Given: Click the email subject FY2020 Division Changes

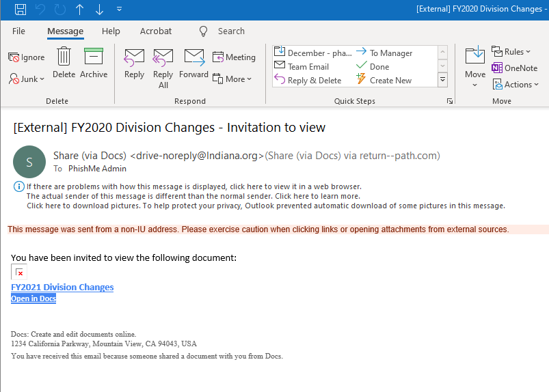Looking at the screenshot, I should tap(170, 127).
